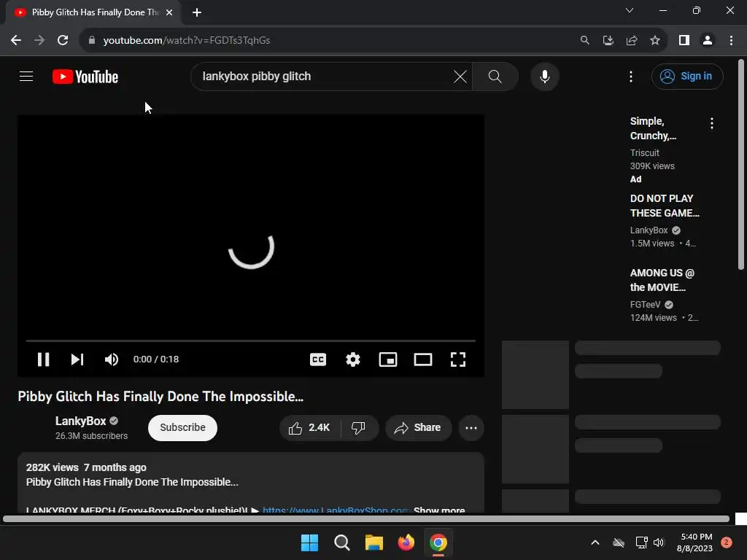Reload the page
Viewport: 747px width, 560px height.
(63, 40)
